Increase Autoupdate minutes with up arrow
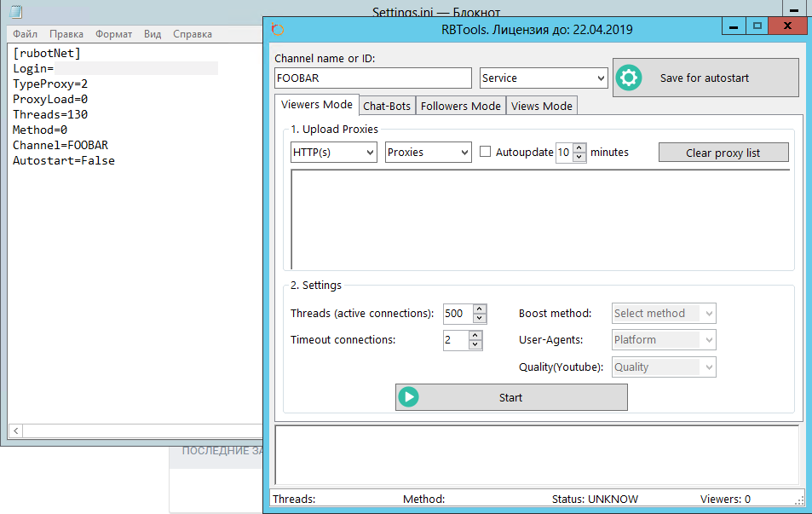Screen dimensions: 812x514 (579, 147)
